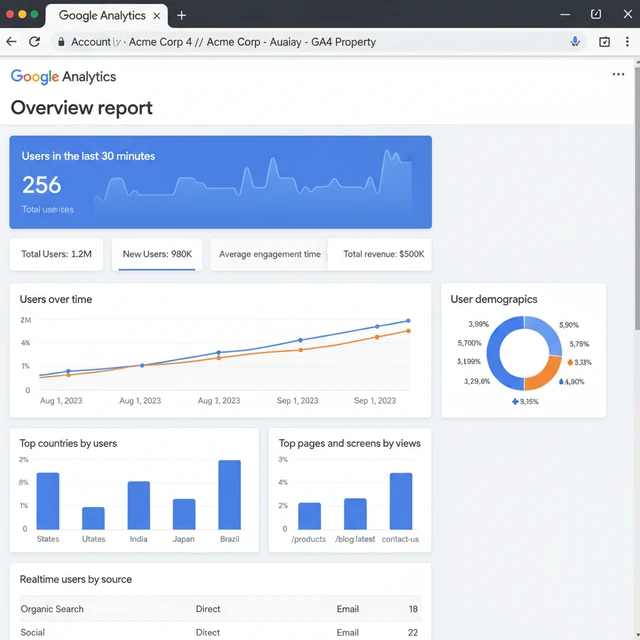Click the orange 3,33% legend marker
The width and height of the screenshot is (640, 640).
coord(570,362)
